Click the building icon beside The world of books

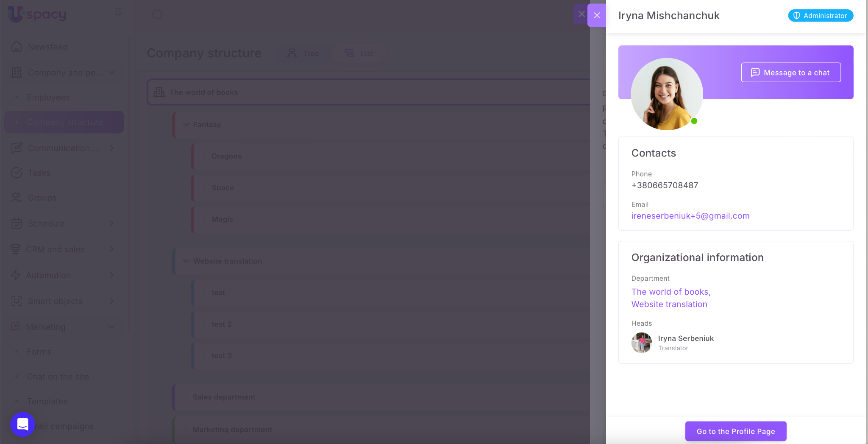tap(159, 92)
